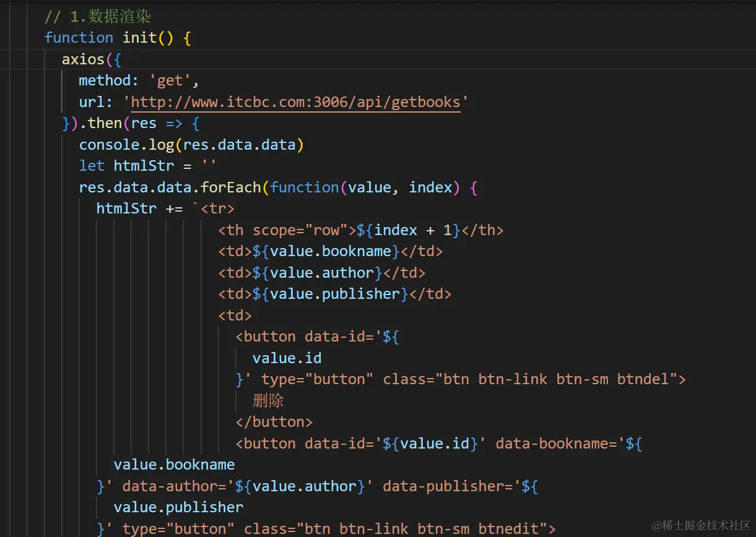Click the scope="row" attribute text
Image resolution: width=756 pixels, height=537 pixels.
[x=300, y=230]
